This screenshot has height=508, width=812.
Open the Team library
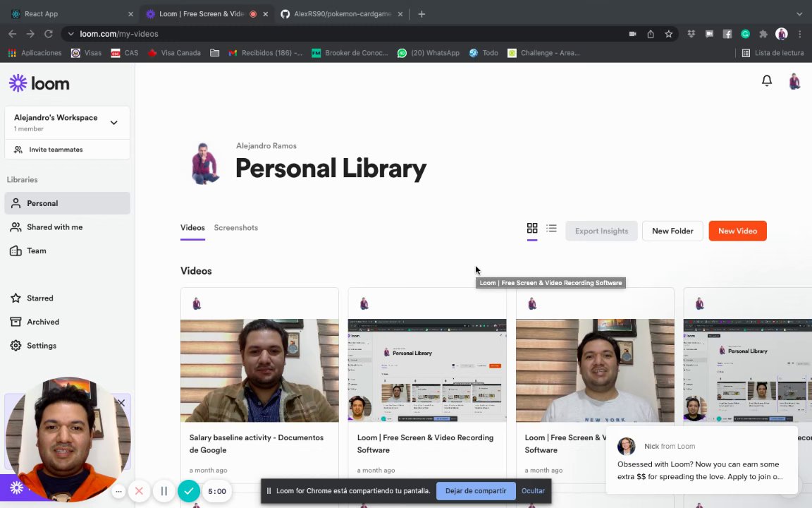pos(68,251)
